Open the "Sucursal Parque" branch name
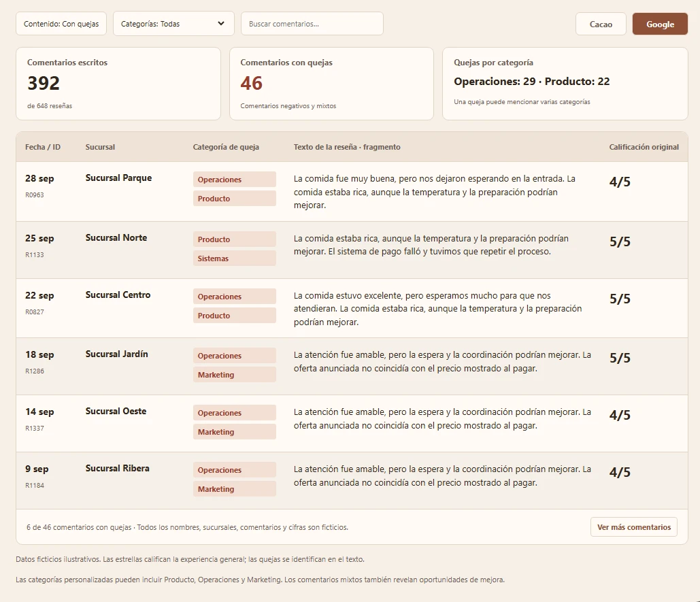Screen dimensions: 700x602 click(118, 178)
